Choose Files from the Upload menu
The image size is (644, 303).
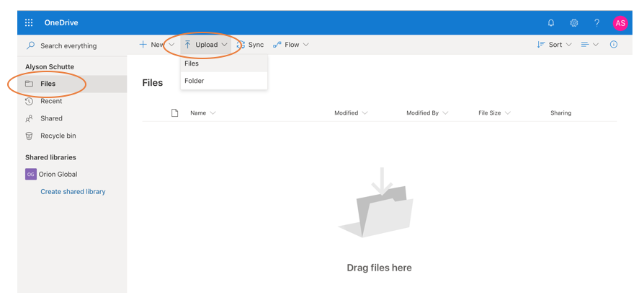click(224, 63)
